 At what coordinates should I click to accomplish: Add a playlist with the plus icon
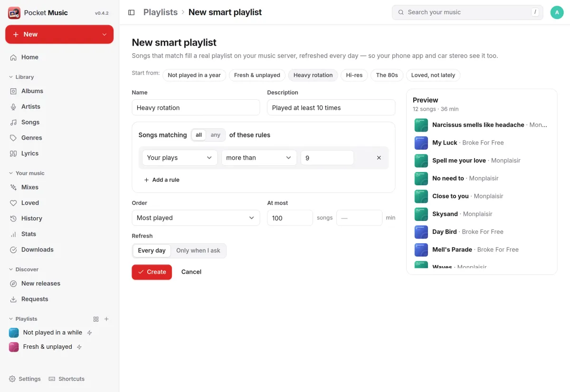(x=106, y=319)
